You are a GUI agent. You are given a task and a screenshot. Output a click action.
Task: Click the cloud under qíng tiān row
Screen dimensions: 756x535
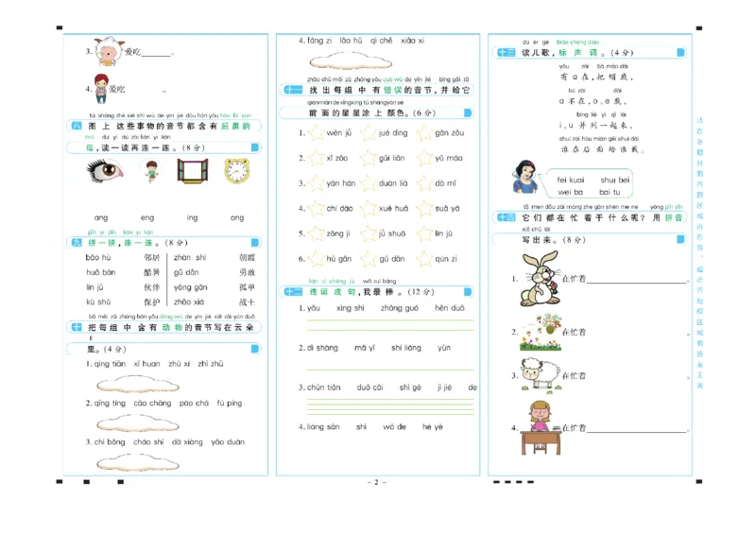point(138,385)
